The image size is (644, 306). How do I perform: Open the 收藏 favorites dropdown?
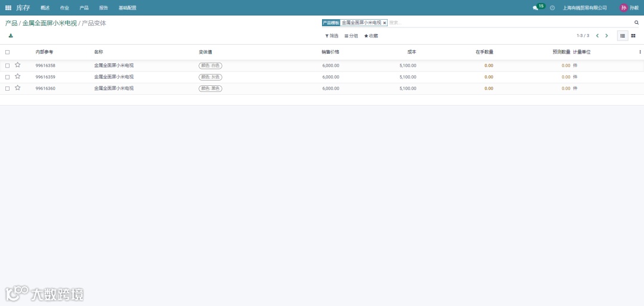[371, 36]
